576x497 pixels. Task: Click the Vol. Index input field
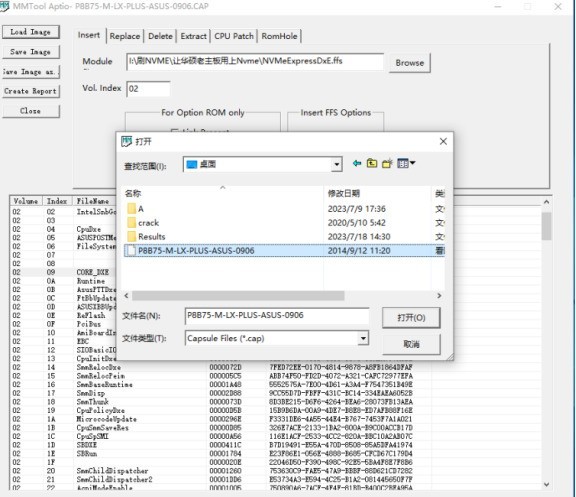tap(148, 89)
